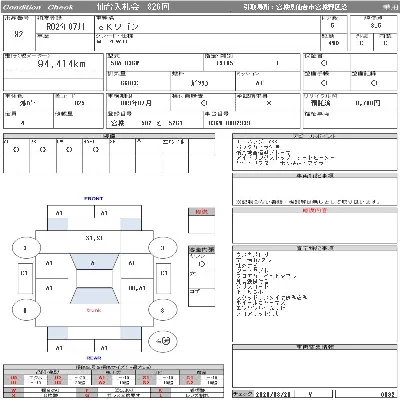Select the 94,414km mileage value
This screenshot has width=400, height=400.
tap(62, 64)
